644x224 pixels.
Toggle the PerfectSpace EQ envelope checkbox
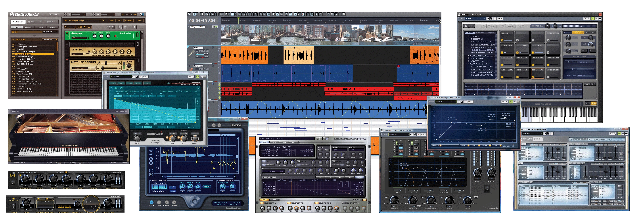coord(161,94)
